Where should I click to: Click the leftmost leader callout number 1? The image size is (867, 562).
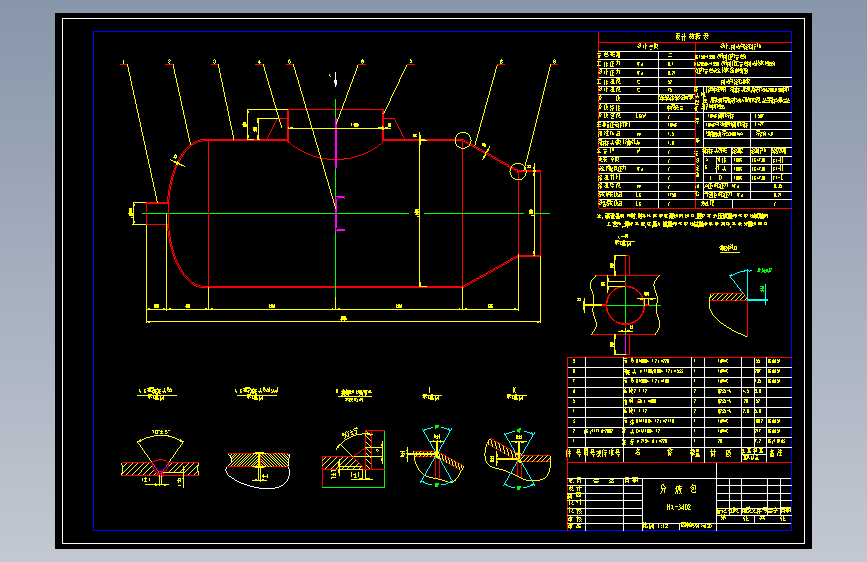coord(124,62)
